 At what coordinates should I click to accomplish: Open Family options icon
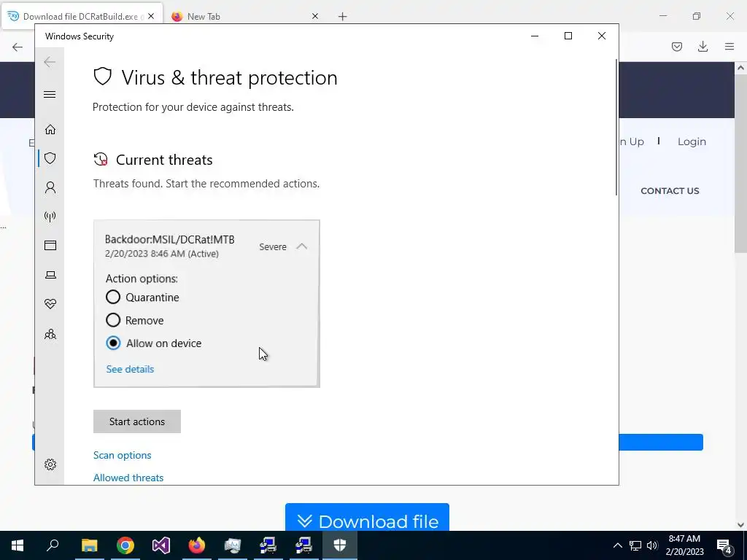(50, 334)
